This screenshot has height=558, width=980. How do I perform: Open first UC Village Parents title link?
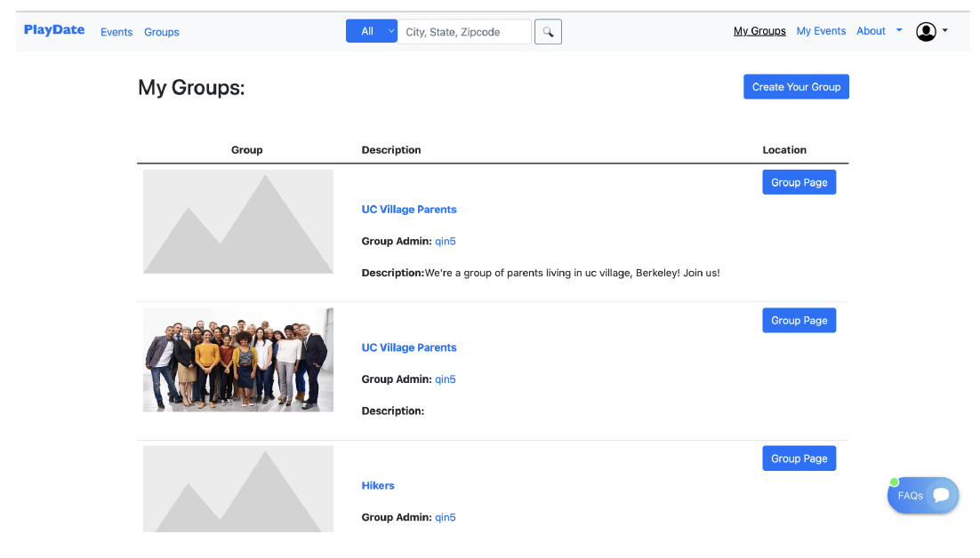coord(409,210)
